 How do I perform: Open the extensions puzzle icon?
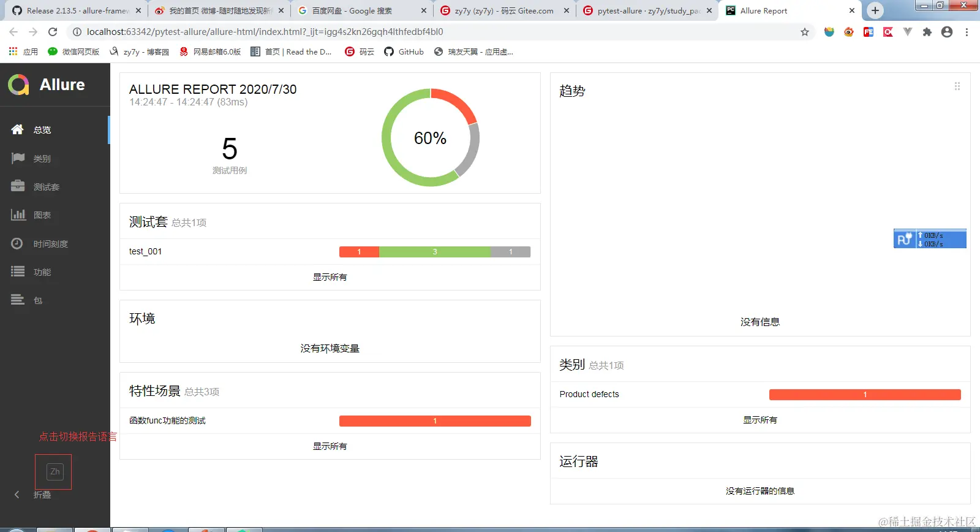[927, 32]
